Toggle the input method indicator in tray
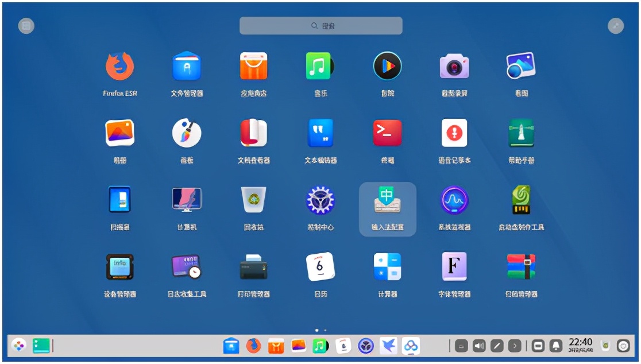Screen dimensions: 641x364 coord(497,346)
